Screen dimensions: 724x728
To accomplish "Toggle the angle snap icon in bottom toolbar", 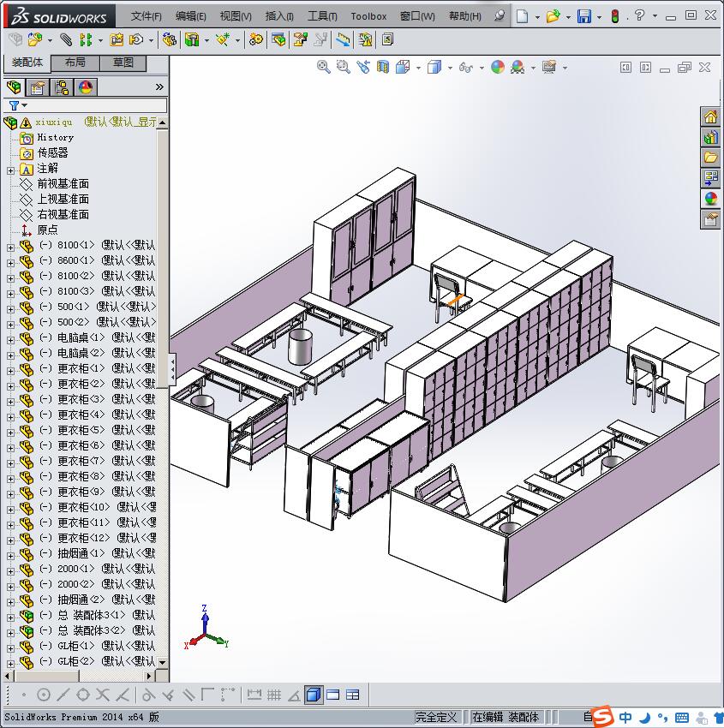I will [x=294, y=695].
